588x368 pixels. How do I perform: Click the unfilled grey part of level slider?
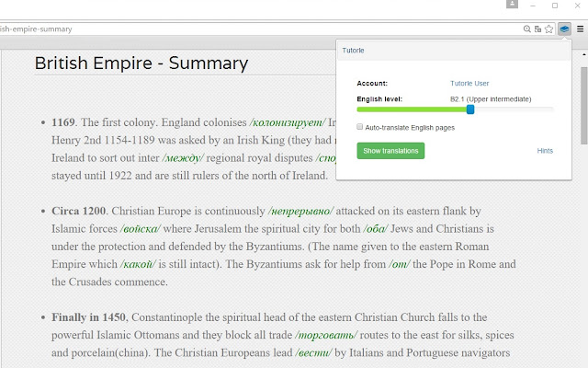[x=514, y=109]
